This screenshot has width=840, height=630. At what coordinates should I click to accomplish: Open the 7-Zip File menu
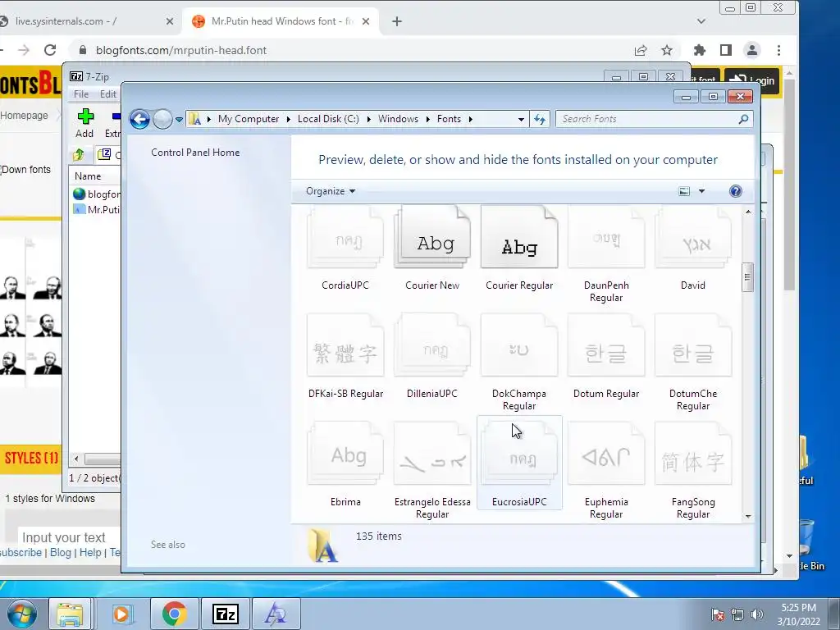[x=81, y=94]
